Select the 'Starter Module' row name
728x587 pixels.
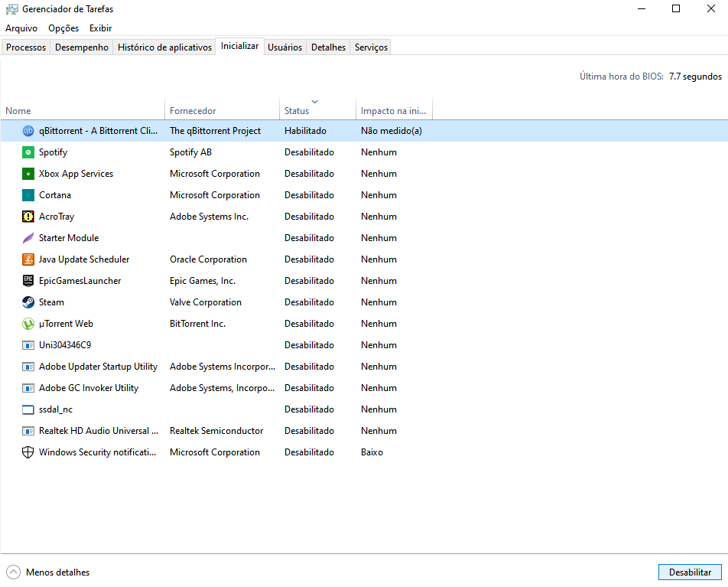(69, 238)
